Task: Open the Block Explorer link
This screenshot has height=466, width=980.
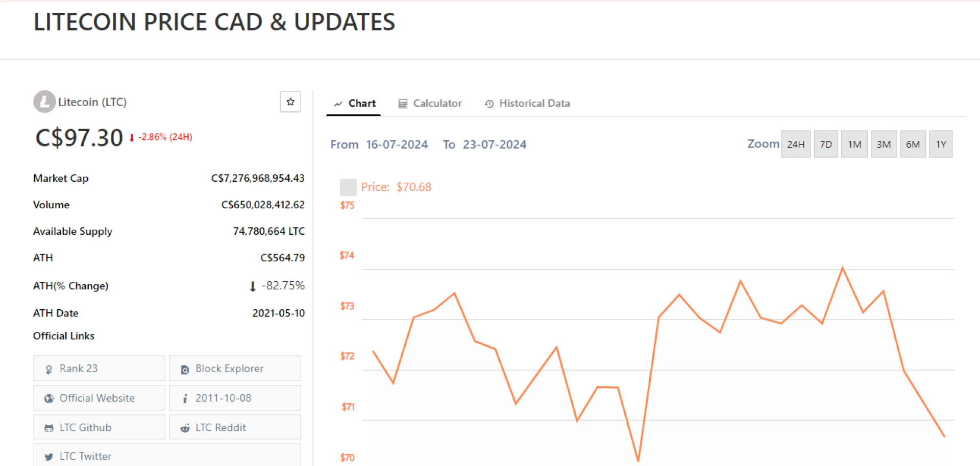Action: click(235, 369)
